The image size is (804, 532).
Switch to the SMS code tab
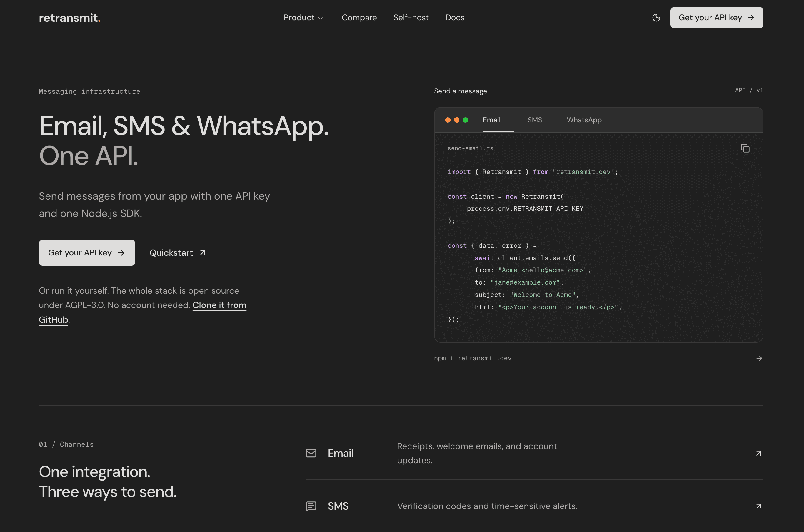click(535, 120)
